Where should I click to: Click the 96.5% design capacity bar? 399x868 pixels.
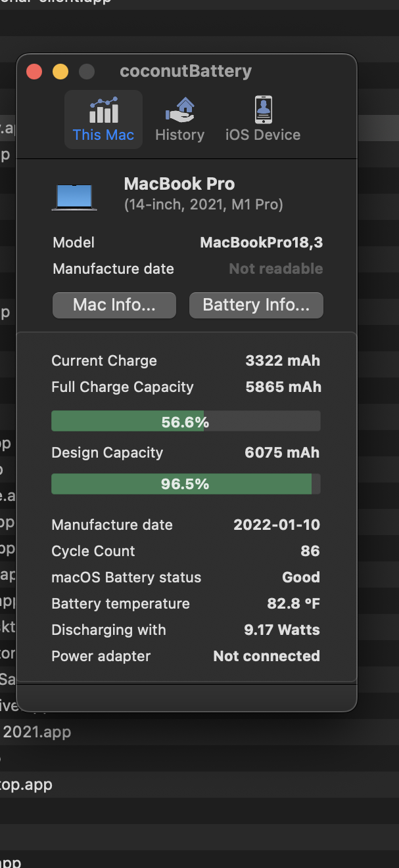pyautogui.click(x=185, y=485)
